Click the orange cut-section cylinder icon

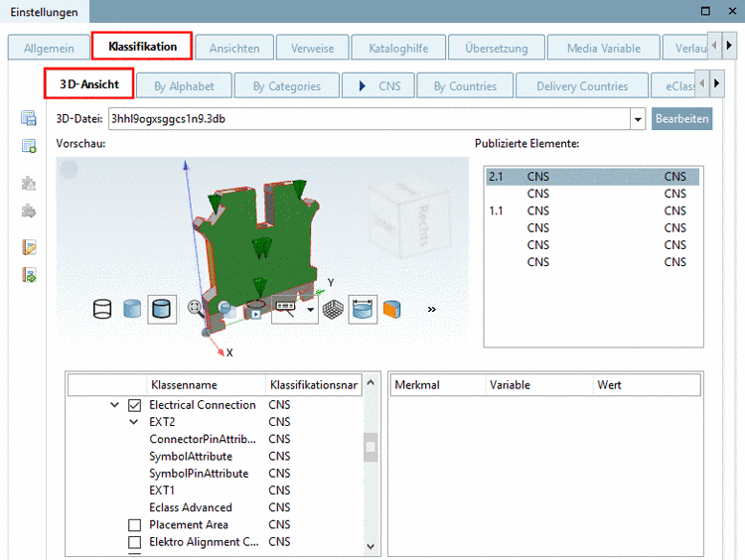[392, 309]
